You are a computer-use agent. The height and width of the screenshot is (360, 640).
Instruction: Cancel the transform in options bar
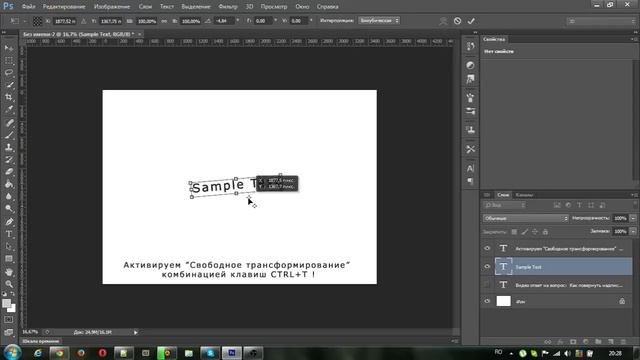(x=457, y=21)
